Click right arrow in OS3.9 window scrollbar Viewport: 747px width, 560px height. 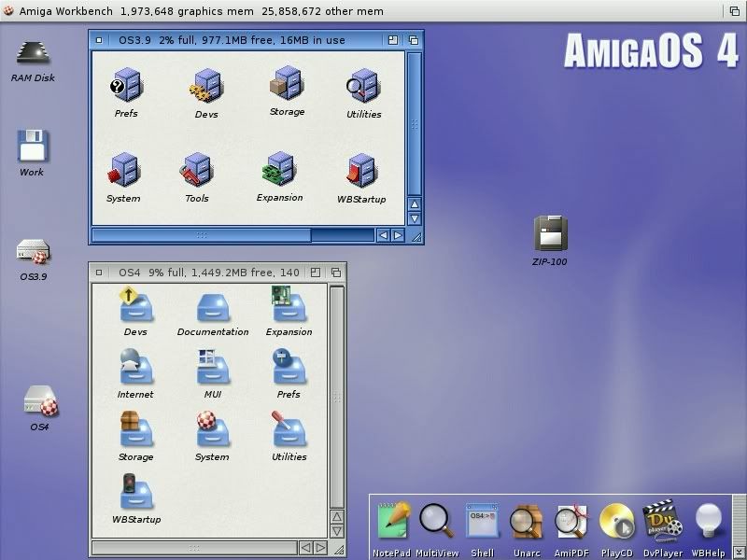(399, 235)
